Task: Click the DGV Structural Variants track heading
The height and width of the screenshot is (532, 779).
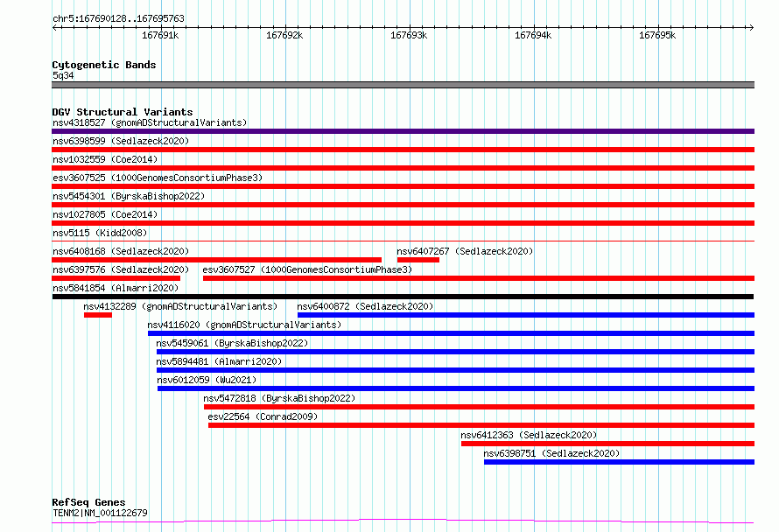Action: pyautogui.click(x=123, y=112)
